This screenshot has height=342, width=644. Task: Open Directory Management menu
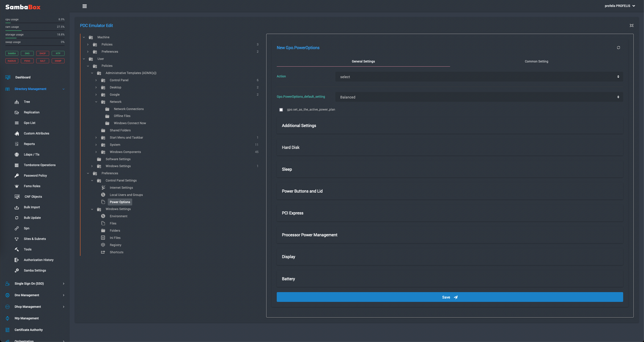point(35,89)
